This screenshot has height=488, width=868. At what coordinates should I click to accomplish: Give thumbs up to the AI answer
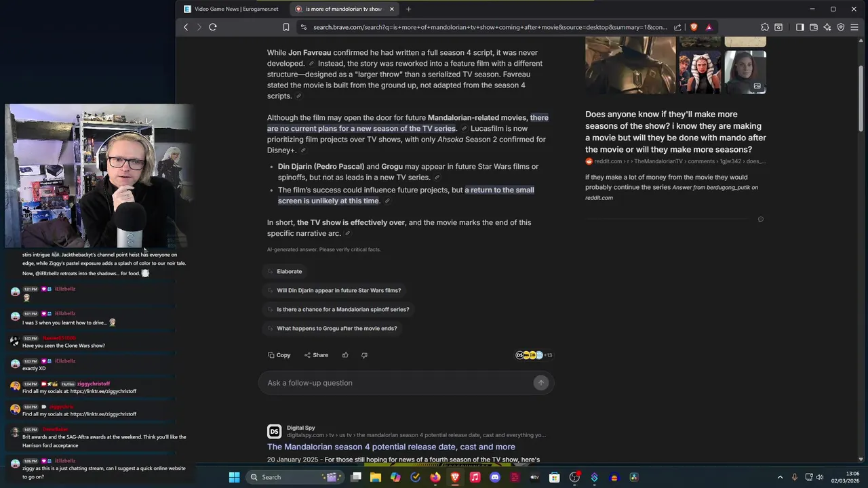pos(345,355)
